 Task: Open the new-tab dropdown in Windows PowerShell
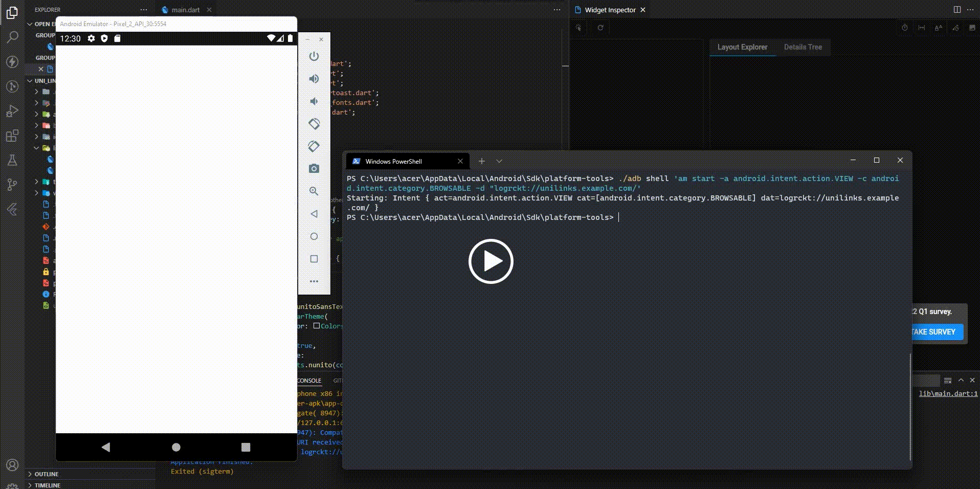(499, 161)
